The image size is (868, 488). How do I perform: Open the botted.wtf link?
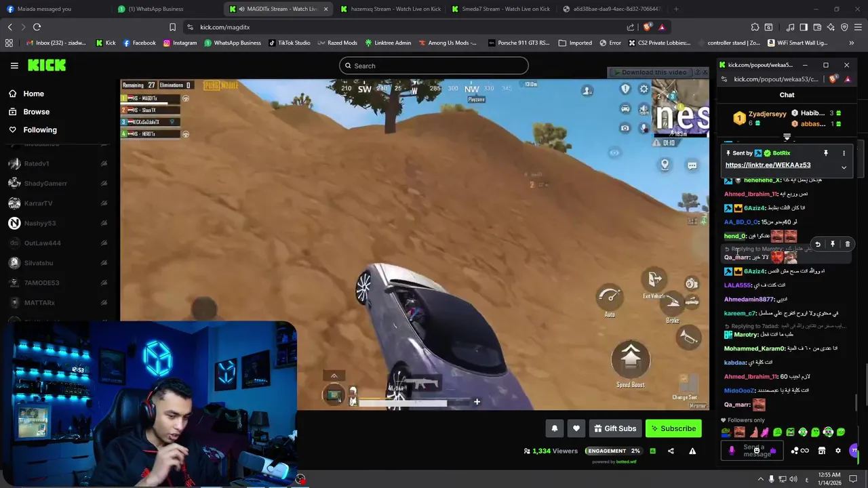pos(626,462)
